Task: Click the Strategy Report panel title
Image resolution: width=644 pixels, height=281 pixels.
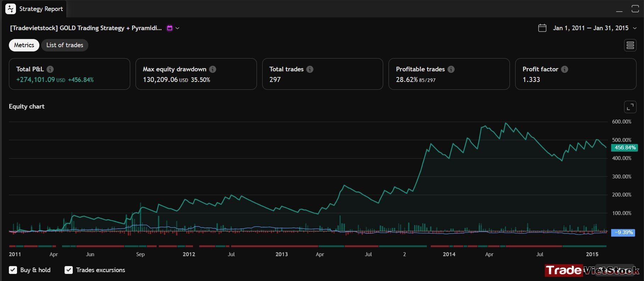Action: (41, 9)
